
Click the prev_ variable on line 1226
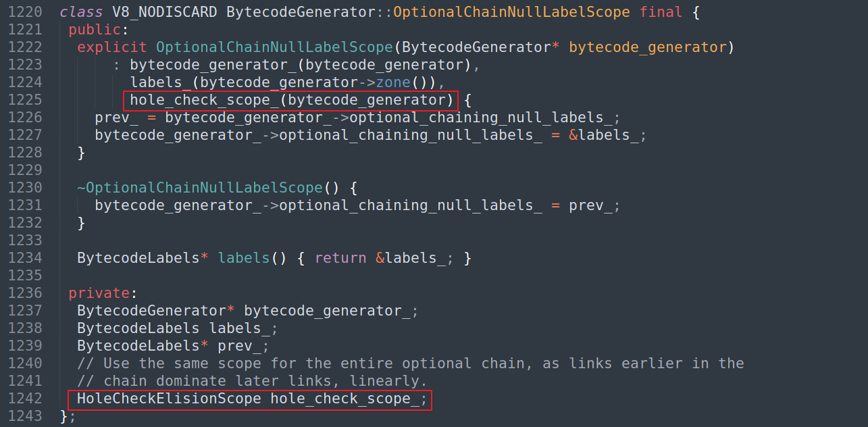(x=116, y=118)
